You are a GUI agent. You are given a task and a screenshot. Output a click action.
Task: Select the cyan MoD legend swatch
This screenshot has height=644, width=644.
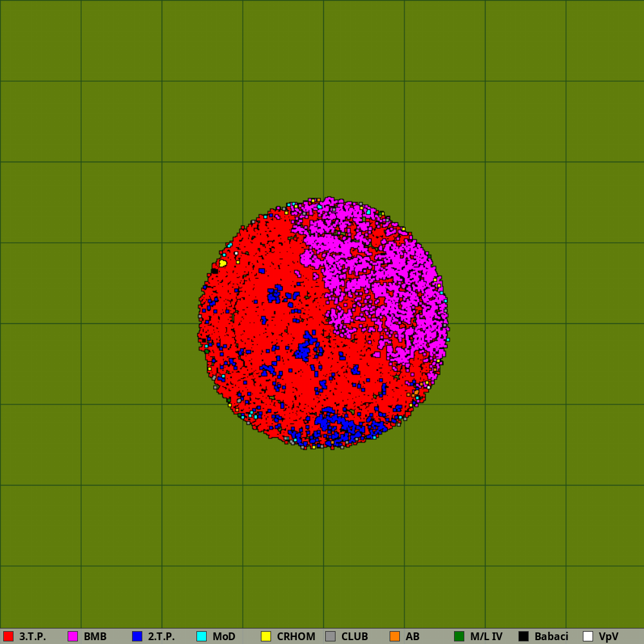202,636
